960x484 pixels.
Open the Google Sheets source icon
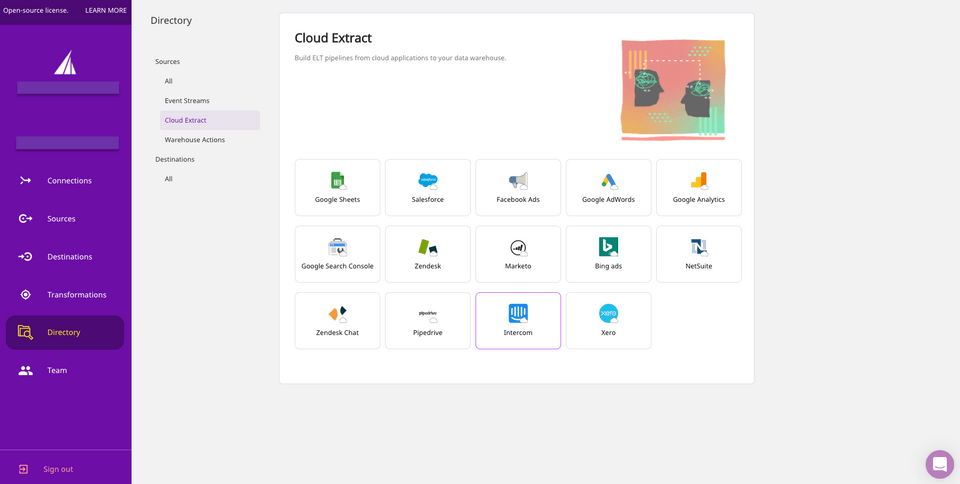[x=337, y=181]
